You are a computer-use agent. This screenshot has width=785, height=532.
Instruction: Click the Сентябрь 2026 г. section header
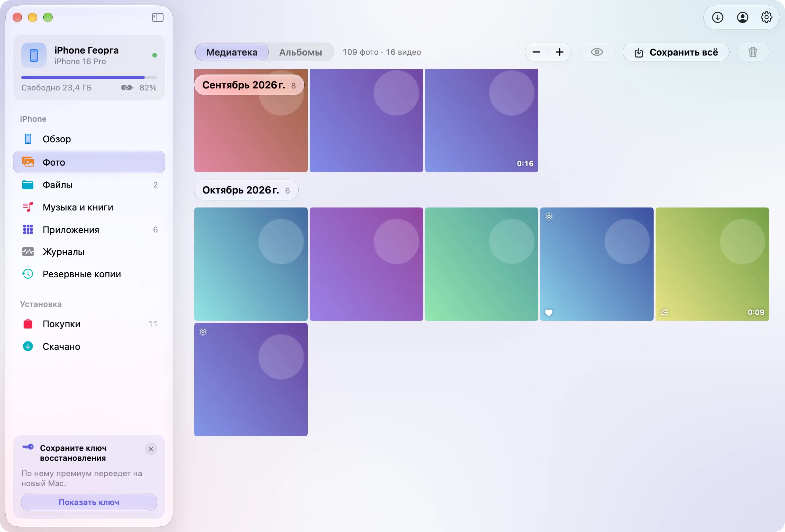point(249,85)
